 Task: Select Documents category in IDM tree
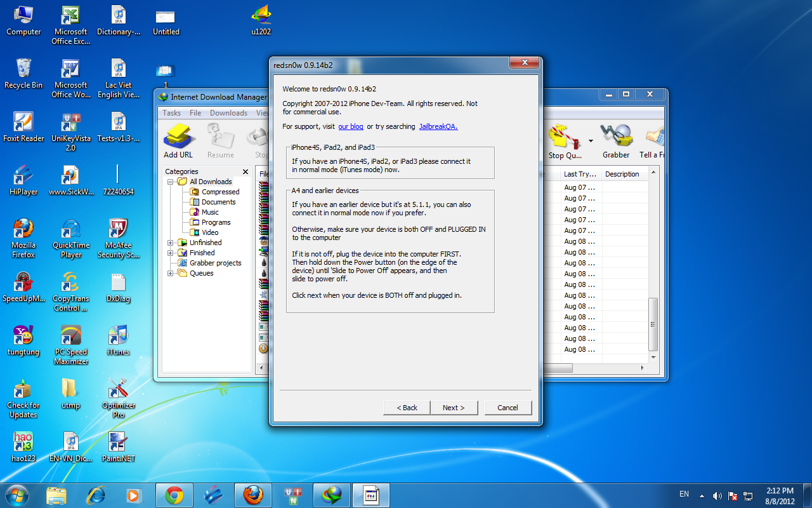[218, 202]
